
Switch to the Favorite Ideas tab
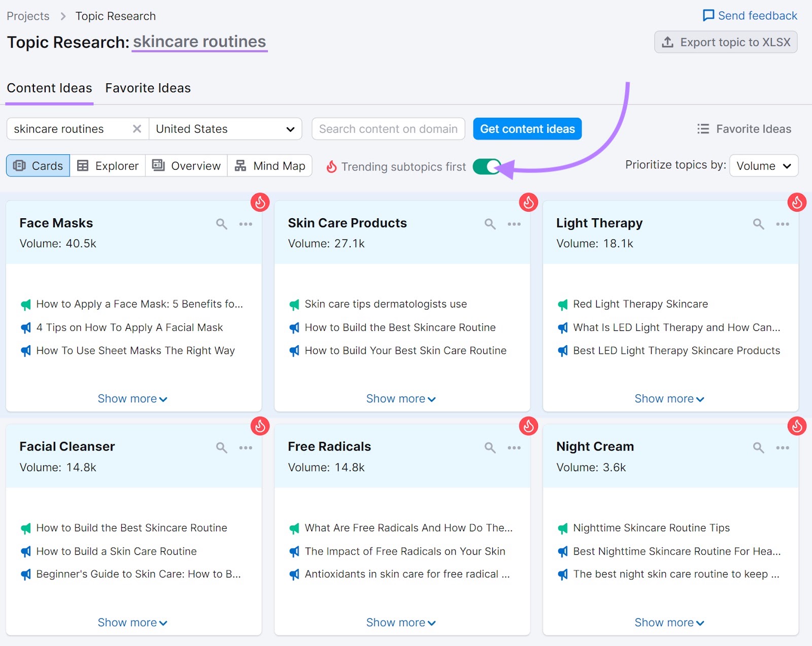tap(148, 88)
